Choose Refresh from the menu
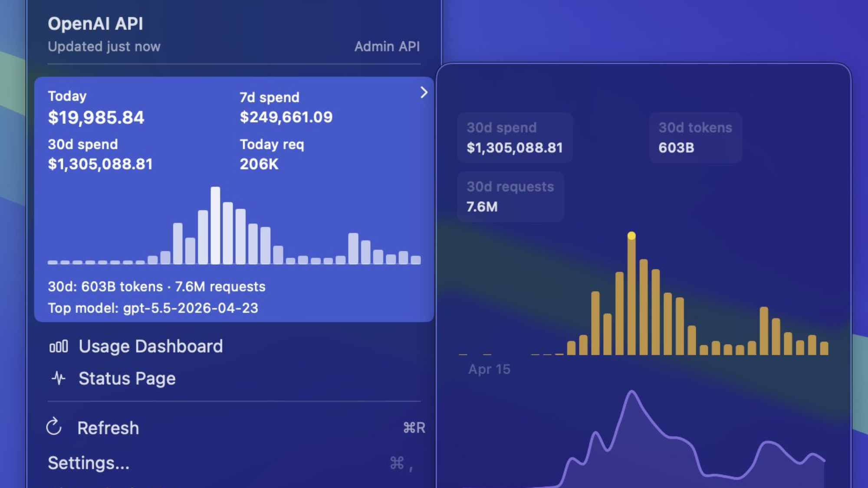 [234, 428]
